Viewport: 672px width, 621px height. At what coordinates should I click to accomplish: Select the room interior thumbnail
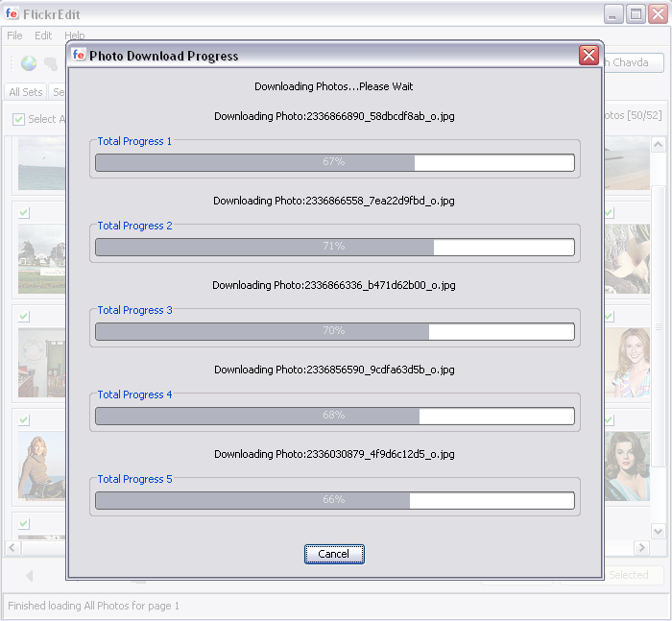41,363
